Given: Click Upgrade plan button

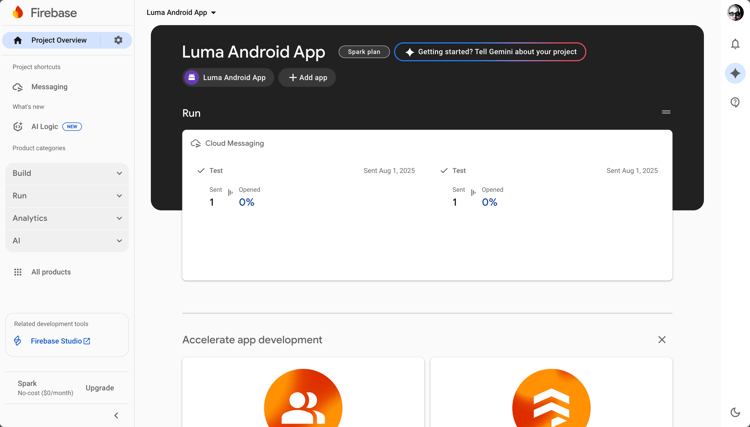Looking at the screenshot, I should click(x=99, y=388).
